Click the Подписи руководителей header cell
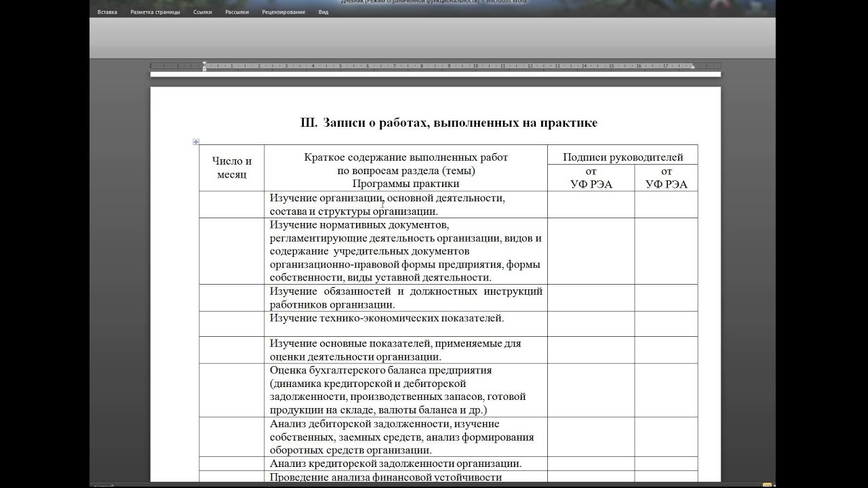Viewport: 868px width, 488px height. 623,157
